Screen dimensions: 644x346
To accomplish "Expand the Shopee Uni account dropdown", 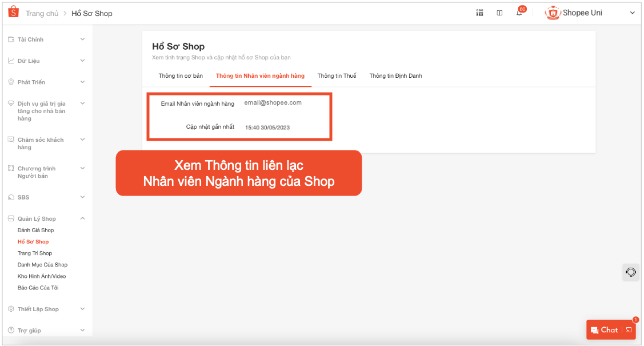I will (x=633, y=12).
